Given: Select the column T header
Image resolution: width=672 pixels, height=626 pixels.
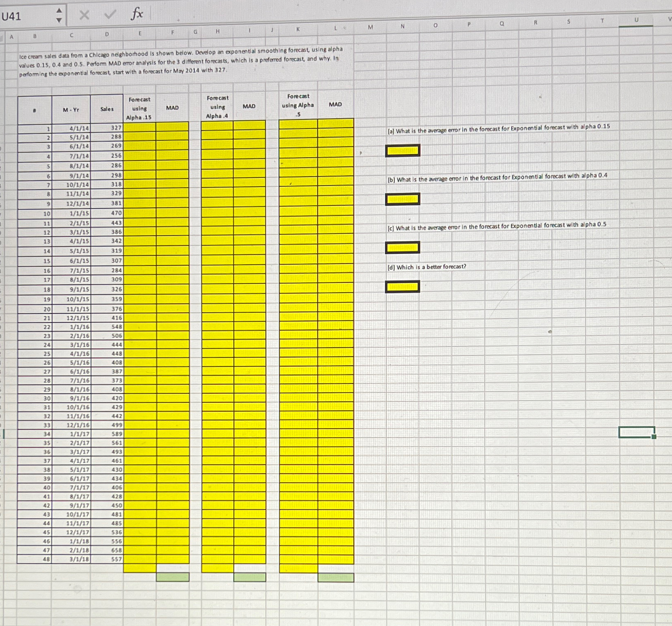Looking at the screenshot, I should point(602,21).
